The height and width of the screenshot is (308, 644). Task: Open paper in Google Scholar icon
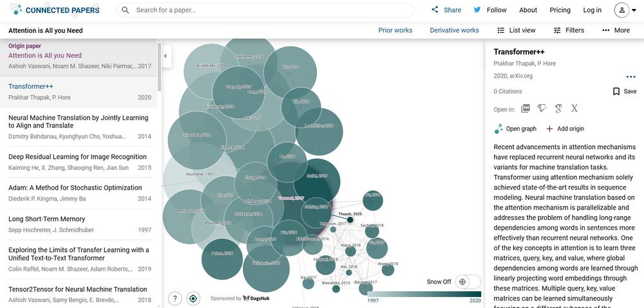coord(558,108)
